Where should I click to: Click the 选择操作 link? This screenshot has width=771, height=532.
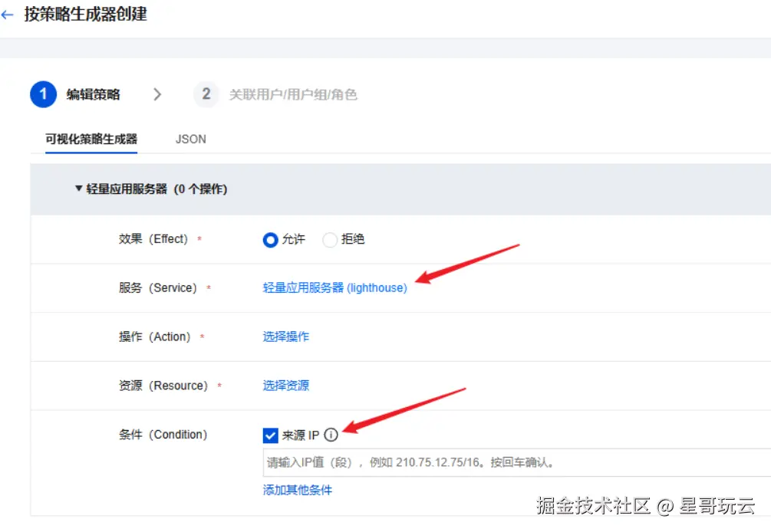(285, 337)
